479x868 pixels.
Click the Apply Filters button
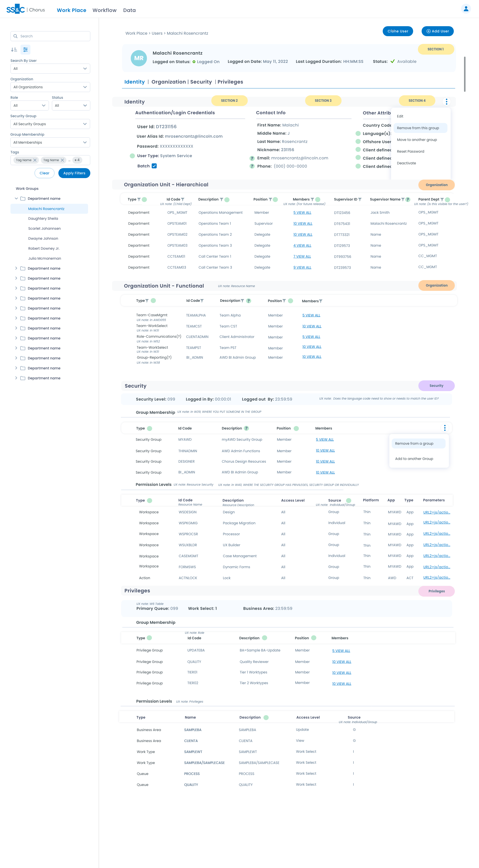74,173
